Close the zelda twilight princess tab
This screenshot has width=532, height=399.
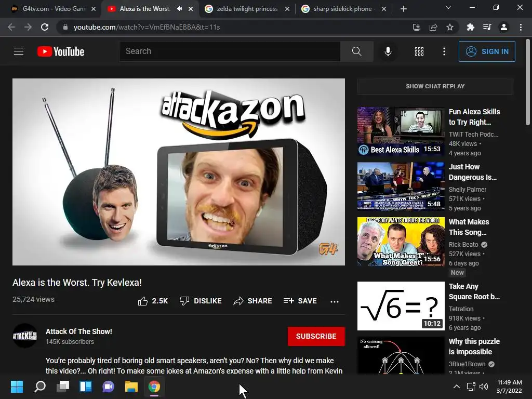(x=287, y=9)
